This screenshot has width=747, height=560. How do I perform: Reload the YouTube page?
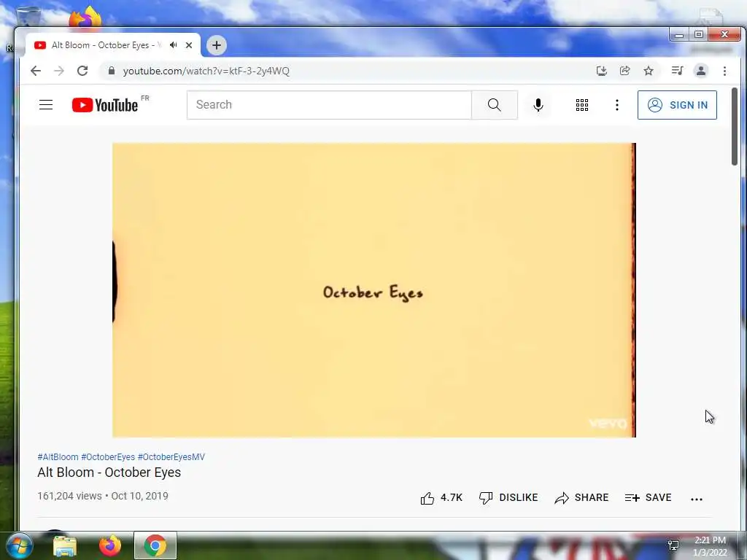(x=82, y=71)
